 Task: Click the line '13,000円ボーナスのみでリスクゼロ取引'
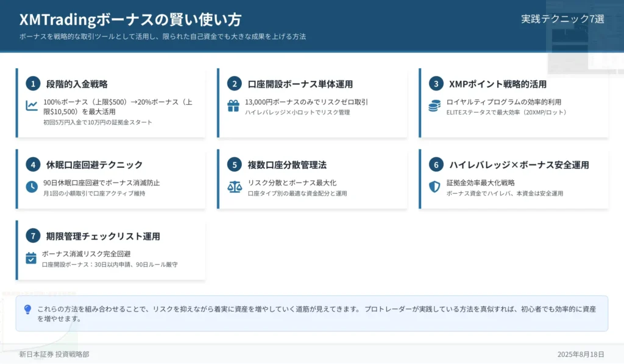pyautogui.click(x=307, y=102)
